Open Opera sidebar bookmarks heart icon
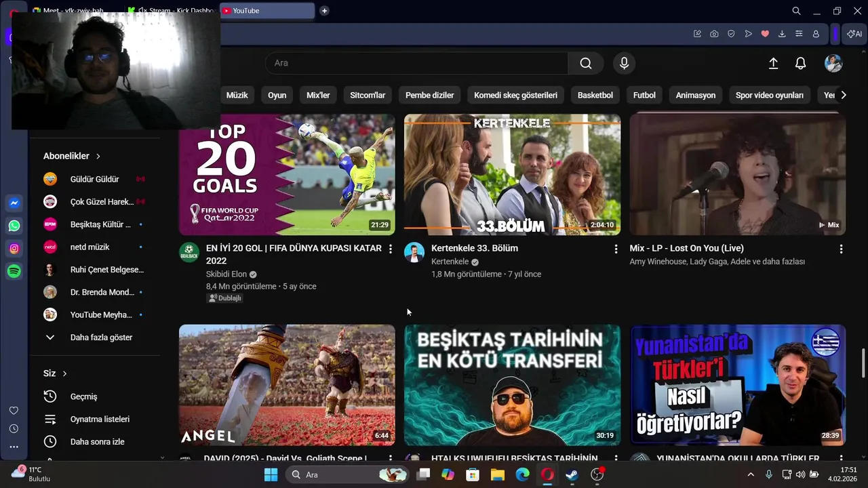Viewport: 868px width, 488px height. 14,411
